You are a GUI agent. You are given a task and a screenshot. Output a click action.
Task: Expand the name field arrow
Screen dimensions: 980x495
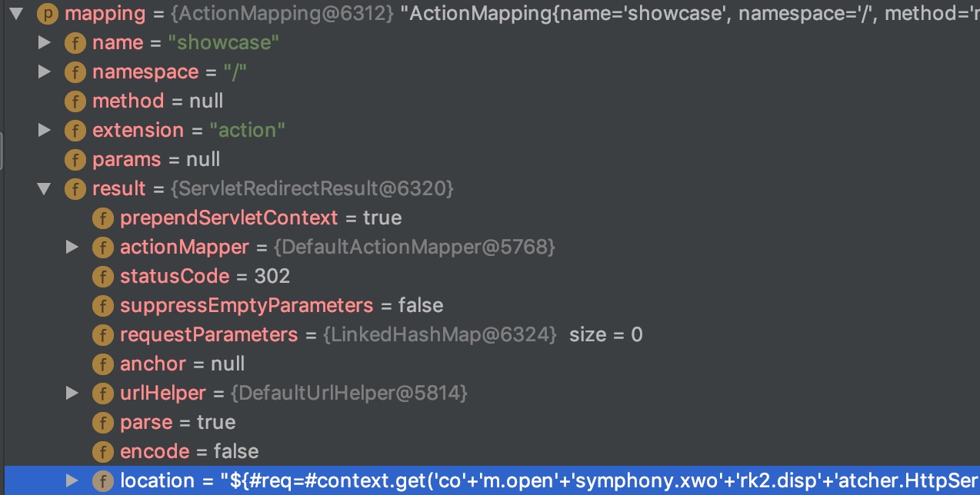pos(45,42)
